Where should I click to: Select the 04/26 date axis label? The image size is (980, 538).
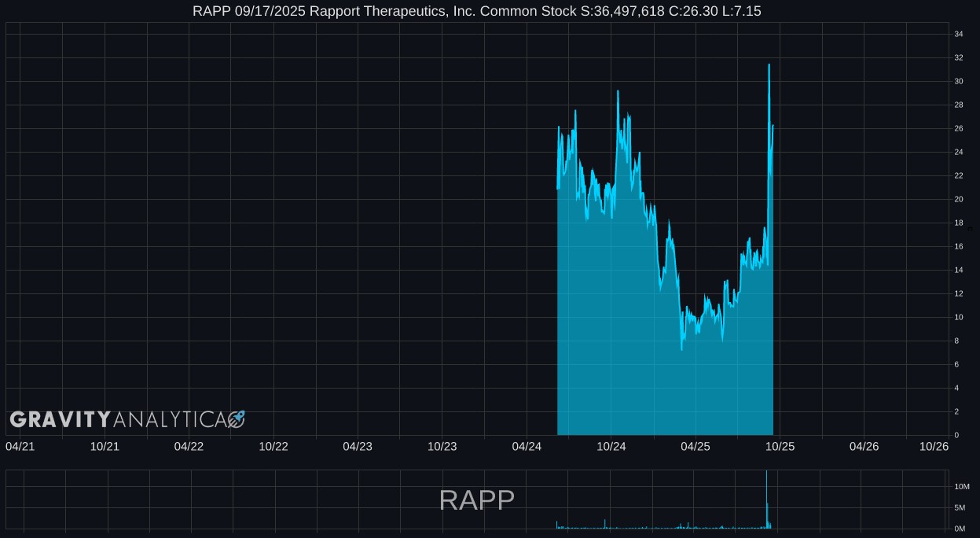pos(864,446)
